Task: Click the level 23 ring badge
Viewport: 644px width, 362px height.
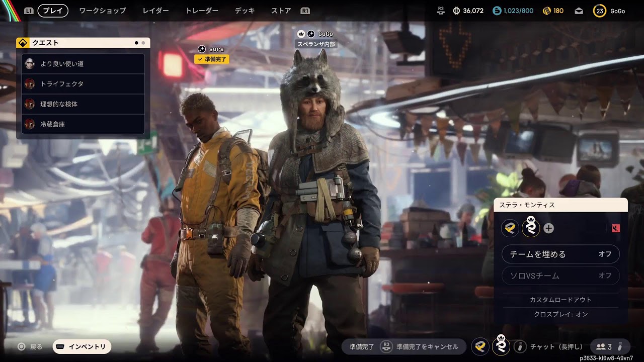Action: (x=600, y=11)
